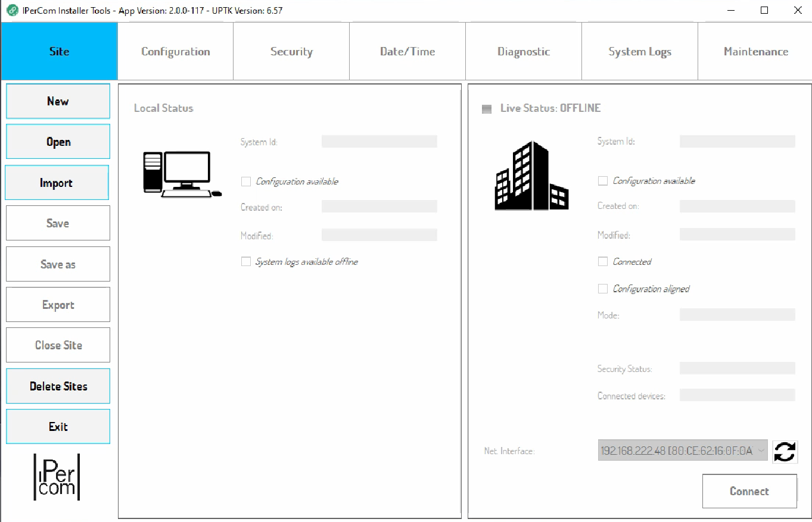
Task: Check the Local Status Configuration available checkbox
Action: [x=246, y=181]
